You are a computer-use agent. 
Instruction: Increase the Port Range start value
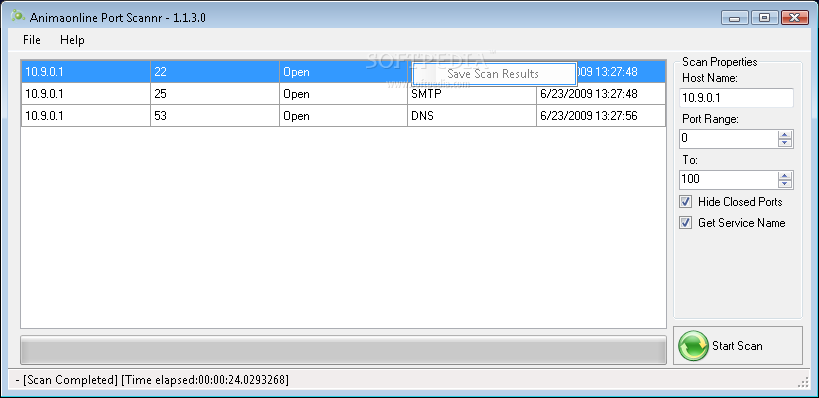[785, 135]
